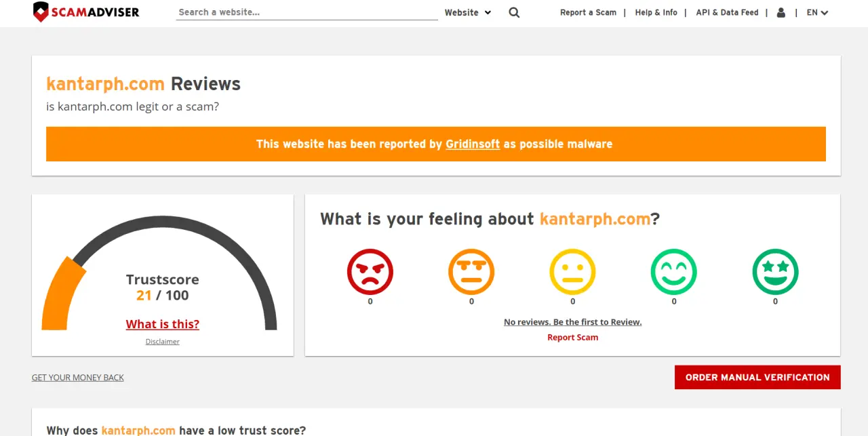Click the orange malware warning banner
Viewport: 868px width, 436px height.
pyautogui.click(x=436, y=144)
